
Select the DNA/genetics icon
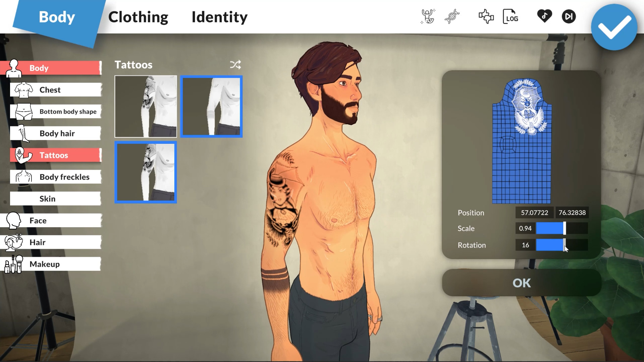(452, 16)
